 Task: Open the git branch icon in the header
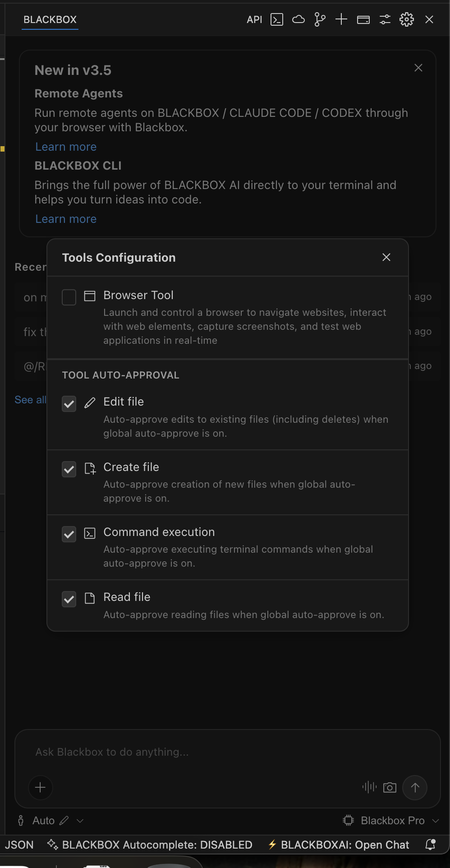[x=320, y=19]
